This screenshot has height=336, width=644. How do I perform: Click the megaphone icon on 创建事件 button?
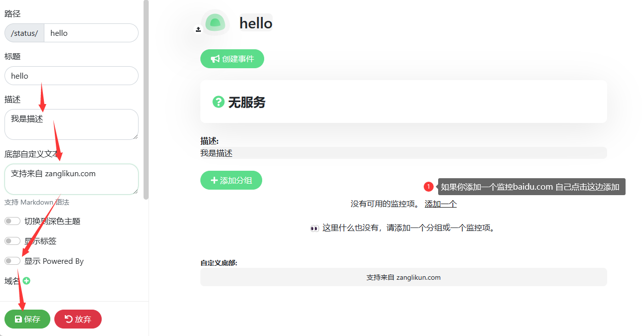coord(215,59)
